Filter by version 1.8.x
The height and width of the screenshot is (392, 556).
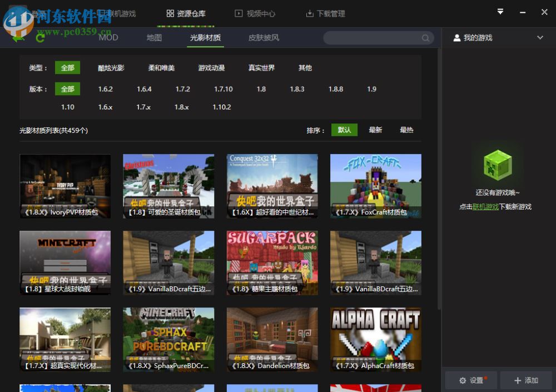point(181,107)
